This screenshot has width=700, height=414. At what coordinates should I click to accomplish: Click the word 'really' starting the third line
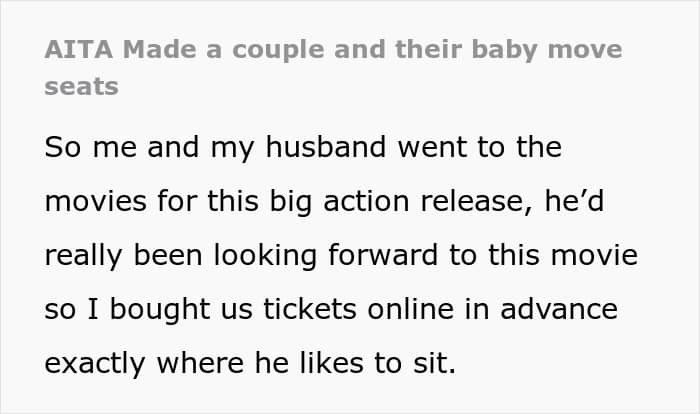coord(83,257)
